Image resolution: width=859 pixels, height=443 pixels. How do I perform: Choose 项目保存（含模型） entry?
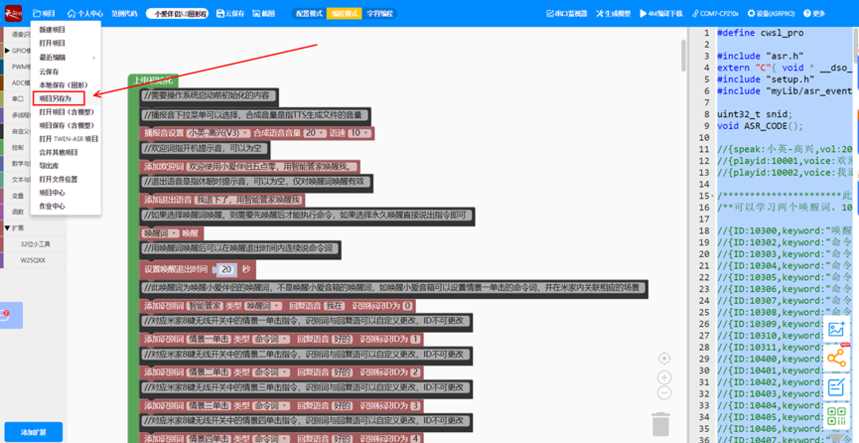click(66, 125)
